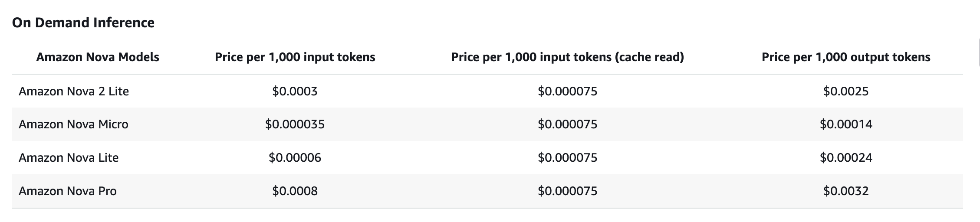Click the $0.000035 input price cell

[x=295, y=124]
